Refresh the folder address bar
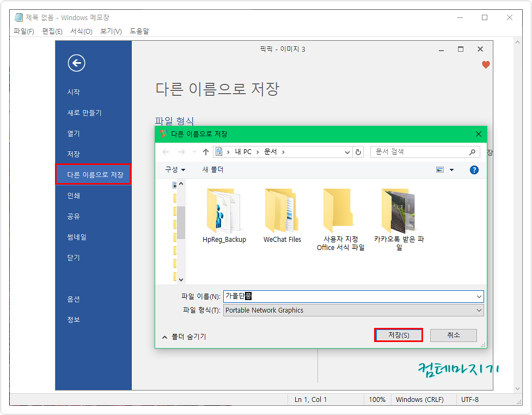This screenshot has width=532, height=415. coord(358,152)
